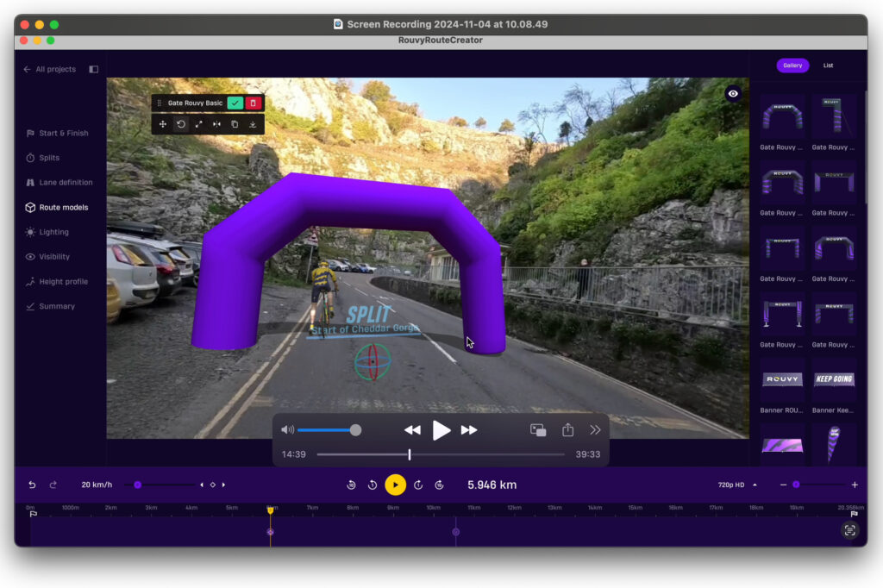Open the 720p HD quality dropdown

tap(737, 485)
